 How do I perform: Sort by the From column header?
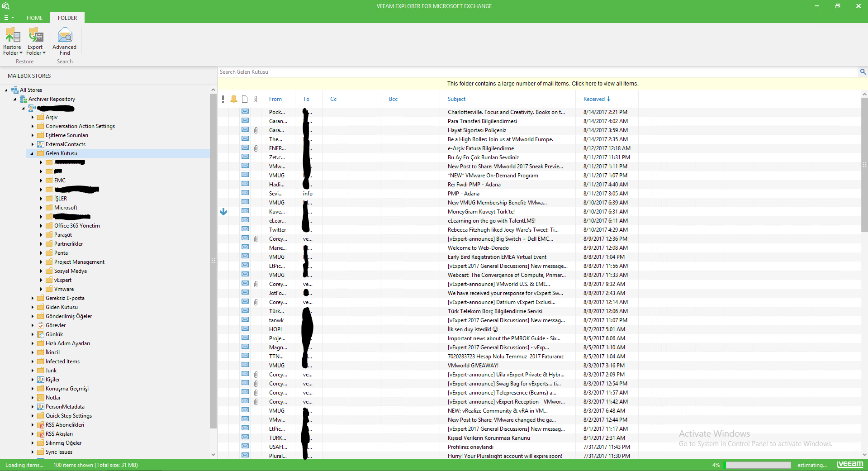(275, 99)
